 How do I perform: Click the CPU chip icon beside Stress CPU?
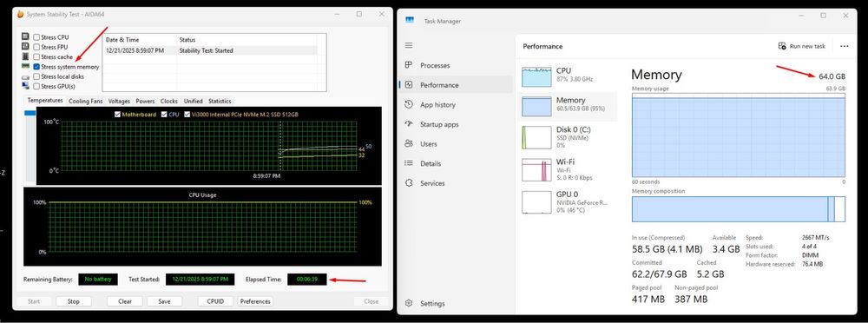[x=25, y=36]
